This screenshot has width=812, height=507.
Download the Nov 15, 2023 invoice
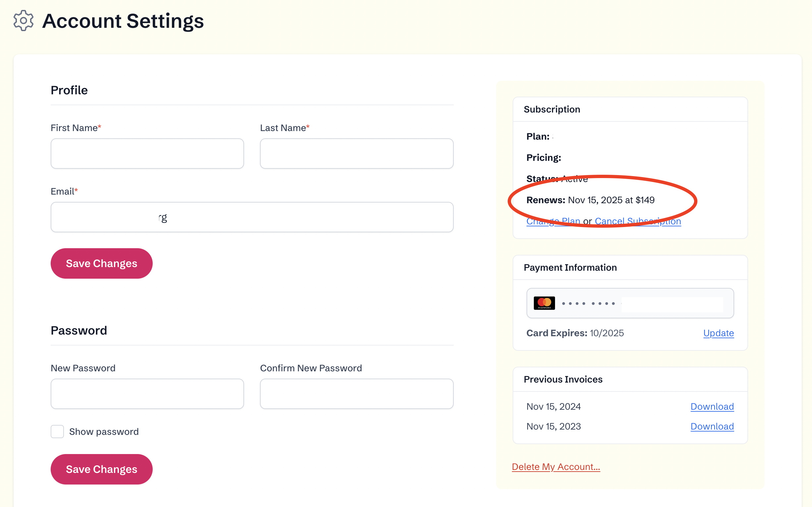(x=712, y=426)
